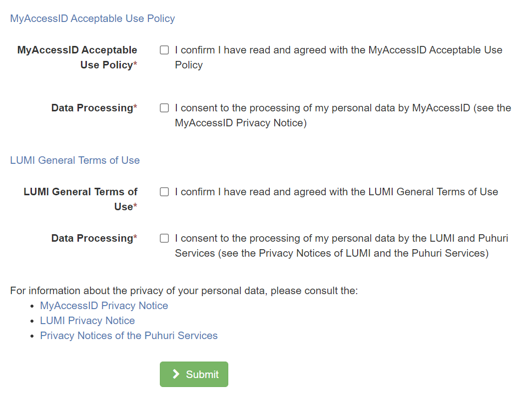Click the LUMI General Terms of Use field label

click(x=80, y=199)
